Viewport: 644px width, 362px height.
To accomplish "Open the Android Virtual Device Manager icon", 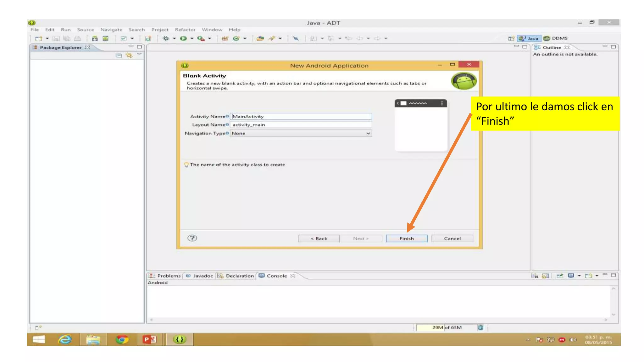I will 106,38.
